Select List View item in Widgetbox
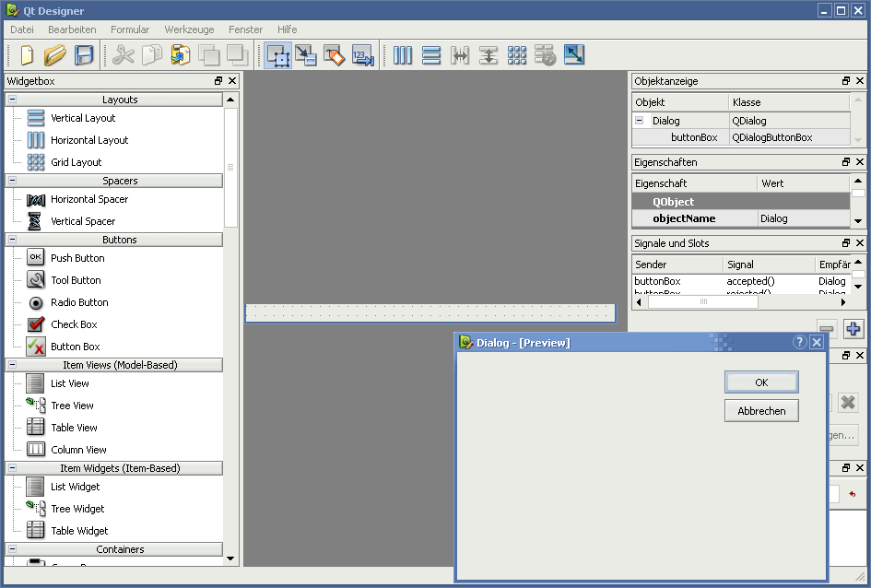Image resolution: width=871 pixels, height=588 pixels. (x=69, y=383)
